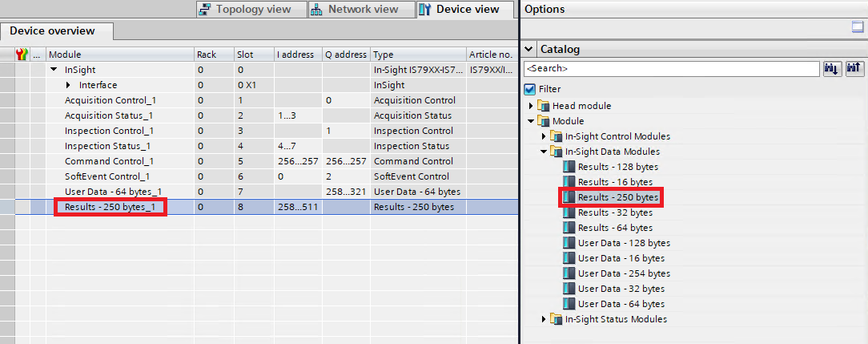Click the Head module folder icon

[544, 106]
